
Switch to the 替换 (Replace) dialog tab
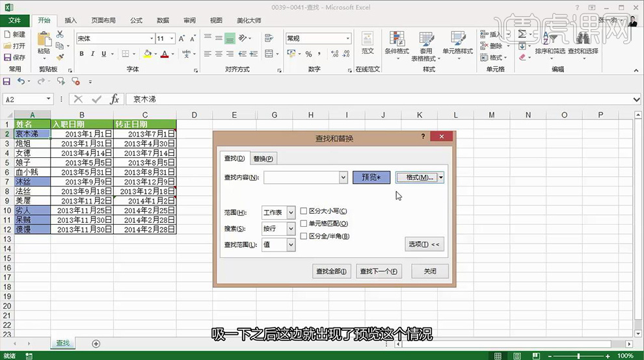pyautogui.click(x=263, y=159)
